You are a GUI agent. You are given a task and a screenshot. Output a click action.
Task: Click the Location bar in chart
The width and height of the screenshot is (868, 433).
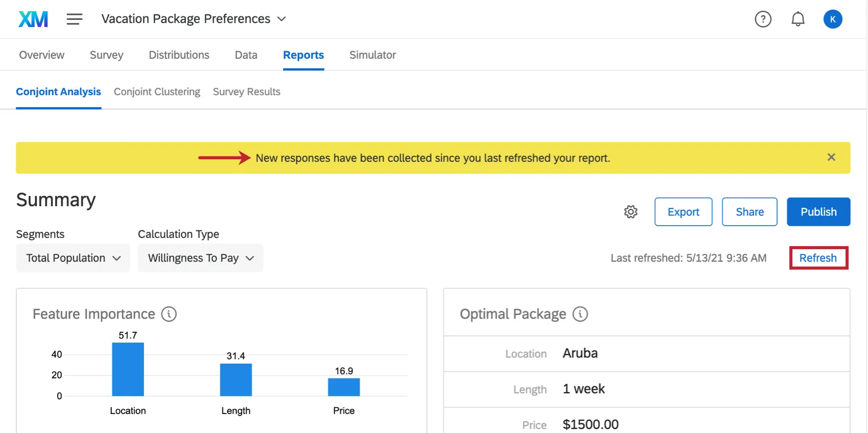(128, 369)
